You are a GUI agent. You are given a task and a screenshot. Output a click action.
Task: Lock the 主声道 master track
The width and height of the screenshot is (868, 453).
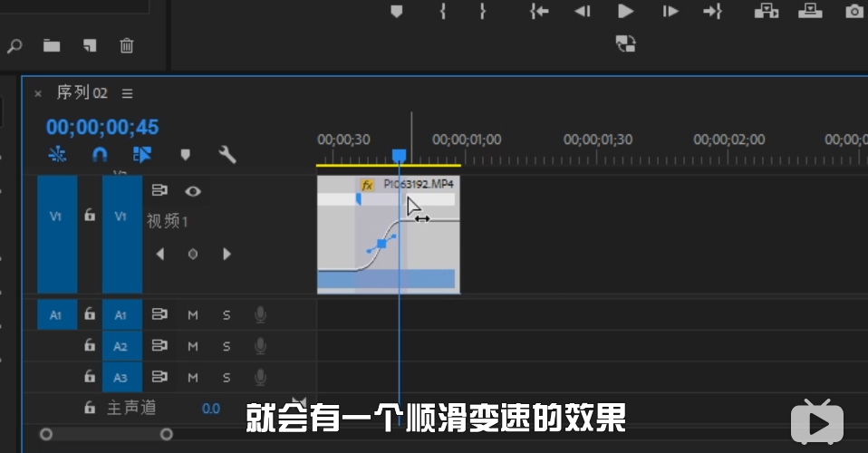point(90,408)
